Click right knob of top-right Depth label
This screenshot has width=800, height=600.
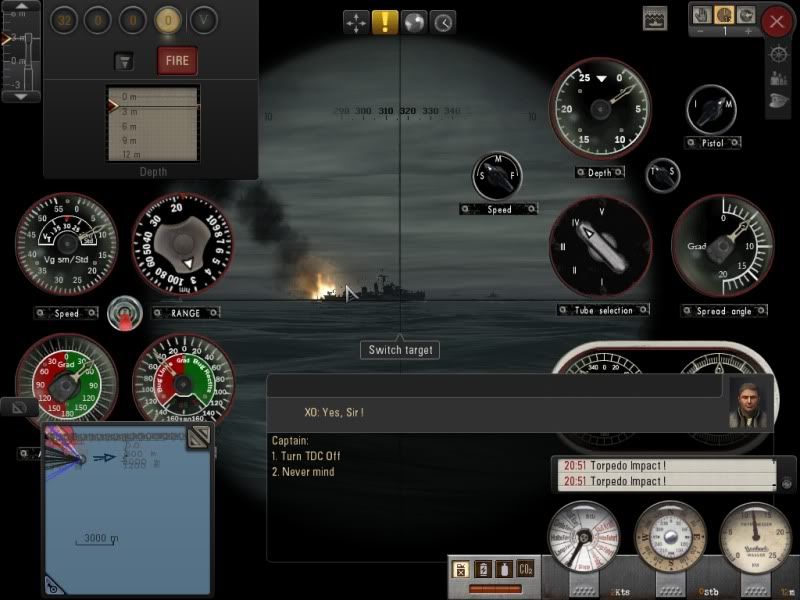618,172
